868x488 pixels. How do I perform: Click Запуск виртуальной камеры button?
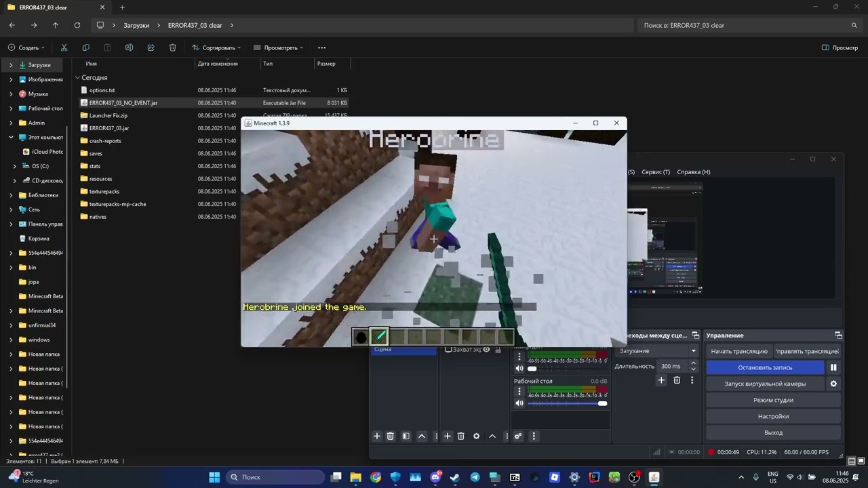coord(765,384)
